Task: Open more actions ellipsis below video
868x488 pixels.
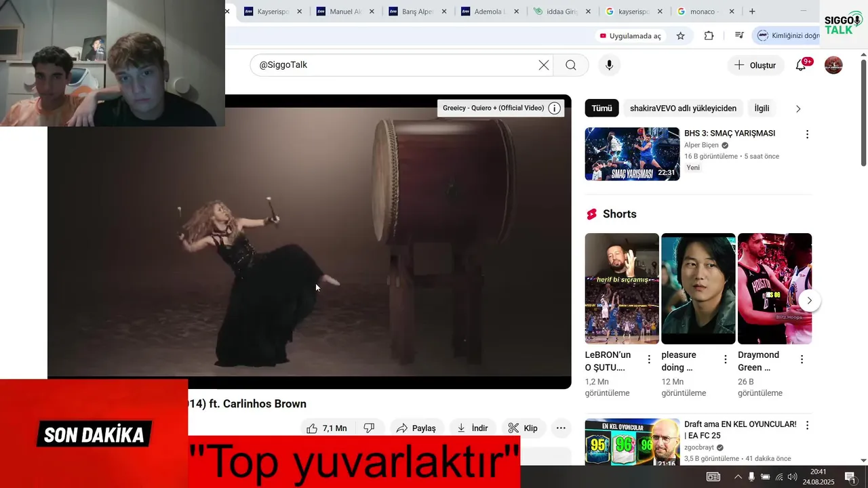Action: 561,428
